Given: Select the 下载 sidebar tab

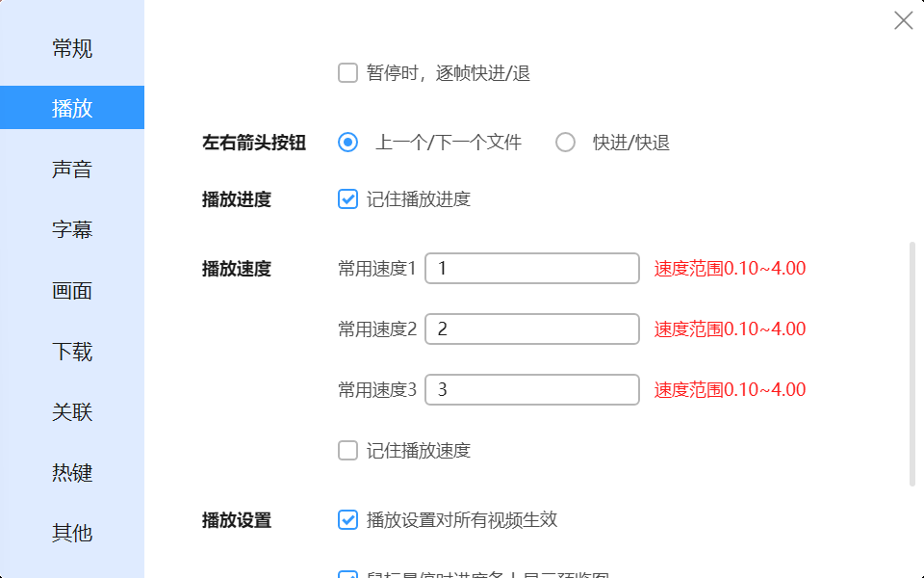Looking at the screenshot, I should tap(71, 351).
